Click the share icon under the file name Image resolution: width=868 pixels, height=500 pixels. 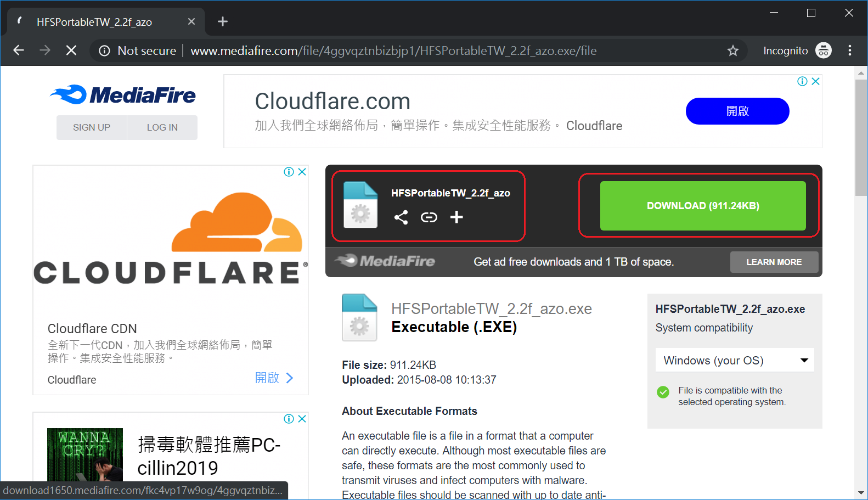point(401,217)
